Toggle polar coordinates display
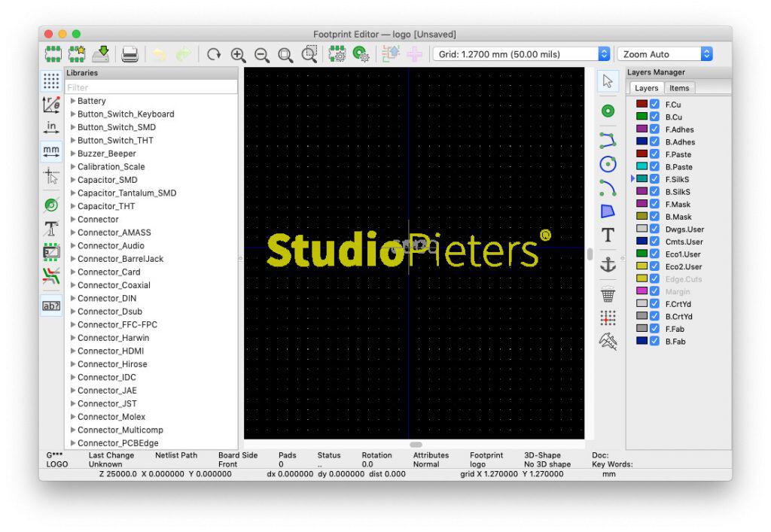The width and height of the screenshot is (771, 532). [51, 105]
